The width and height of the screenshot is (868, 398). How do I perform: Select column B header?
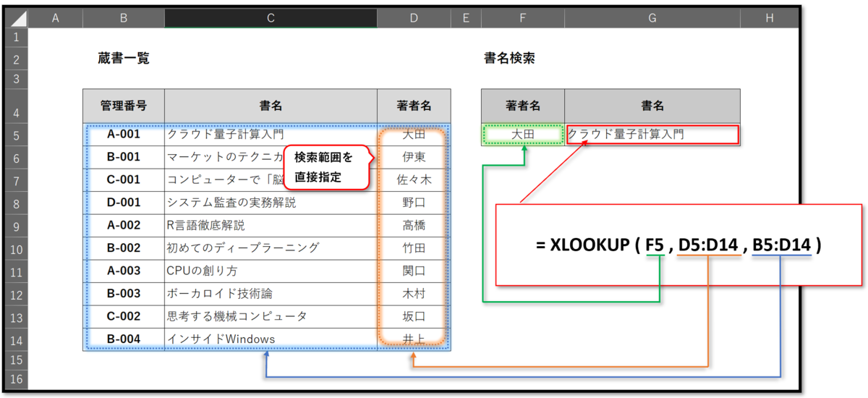[x=123, y=18]
